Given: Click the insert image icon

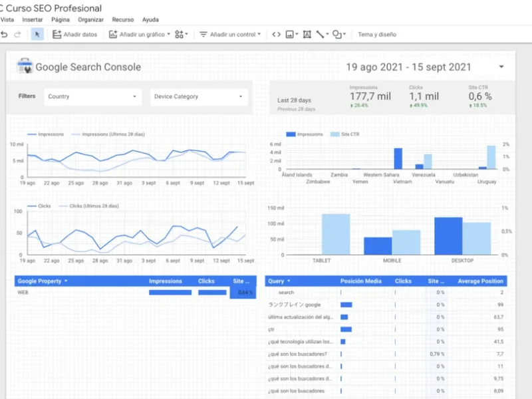Looking at the screenshot, I should (x=289, y=35).
